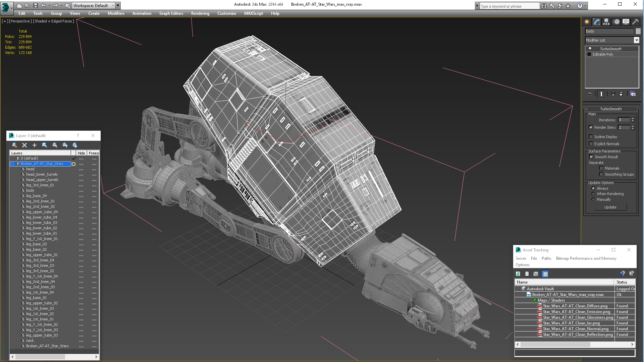Click the Undo arrow icon
This screenshot has width=644, height=362.
(43, 5)
